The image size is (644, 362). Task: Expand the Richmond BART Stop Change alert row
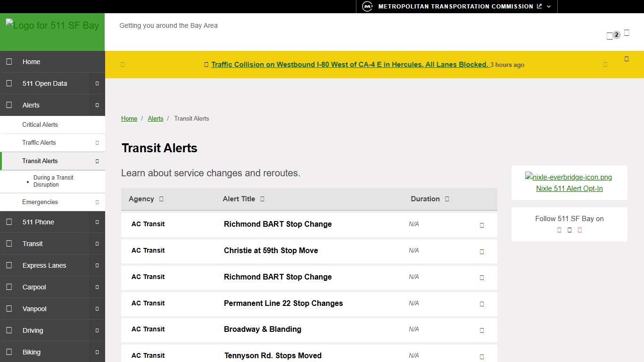[x=481, y=225]
